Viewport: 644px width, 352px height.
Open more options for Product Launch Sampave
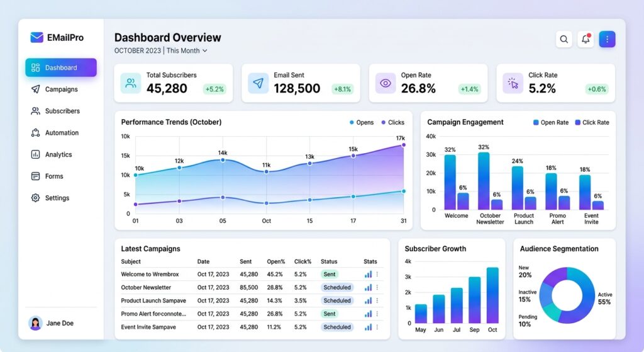click(377, 300)
